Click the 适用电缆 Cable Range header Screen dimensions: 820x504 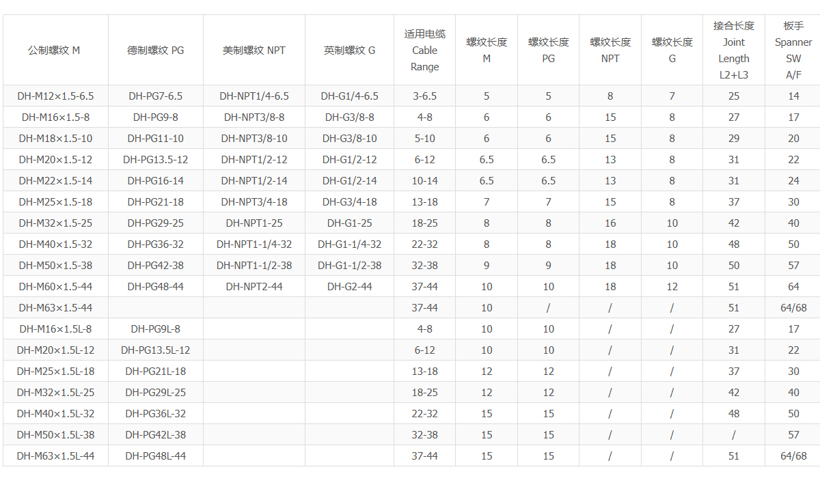424,51
